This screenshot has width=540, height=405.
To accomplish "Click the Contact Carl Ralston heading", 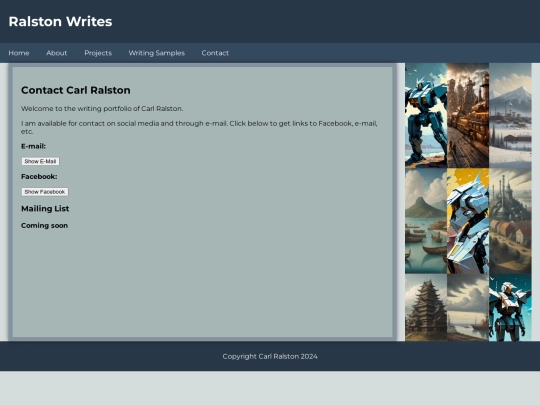I will [76, 90].
